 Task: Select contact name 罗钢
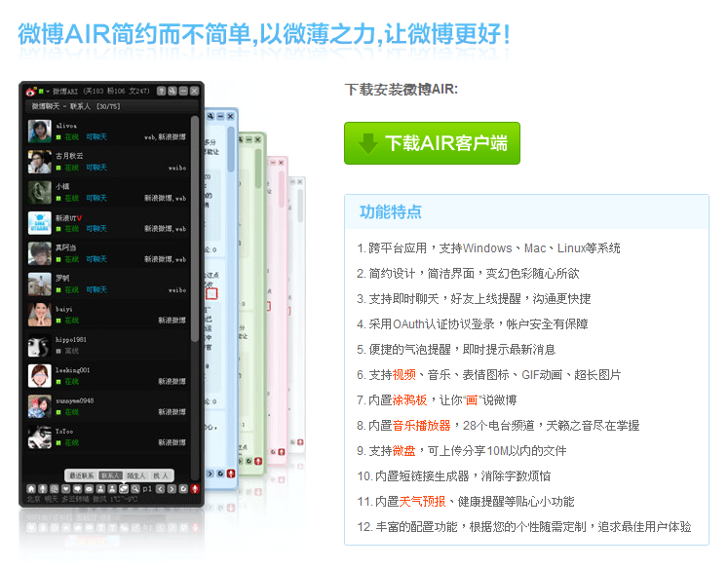point(62,279)
